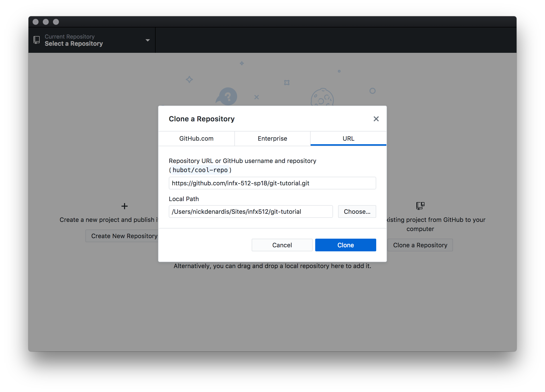This screenshot has height=392, width=545.
Task: Click the Enterprise tab
Action: tap(272, 138)
